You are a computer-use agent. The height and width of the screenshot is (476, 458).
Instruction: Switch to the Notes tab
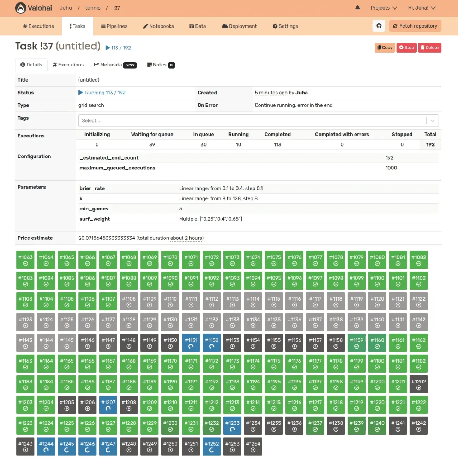[x=161, y=65]
